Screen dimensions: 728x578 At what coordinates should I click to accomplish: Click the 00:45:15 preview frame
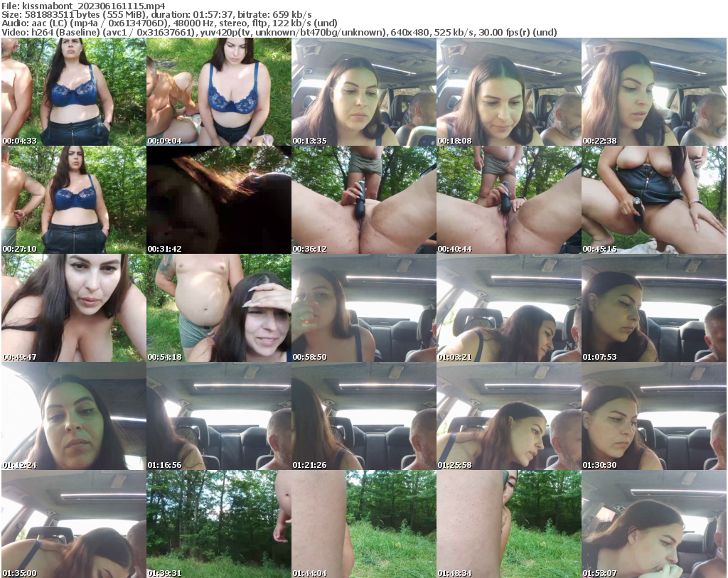tap(654, 200)
